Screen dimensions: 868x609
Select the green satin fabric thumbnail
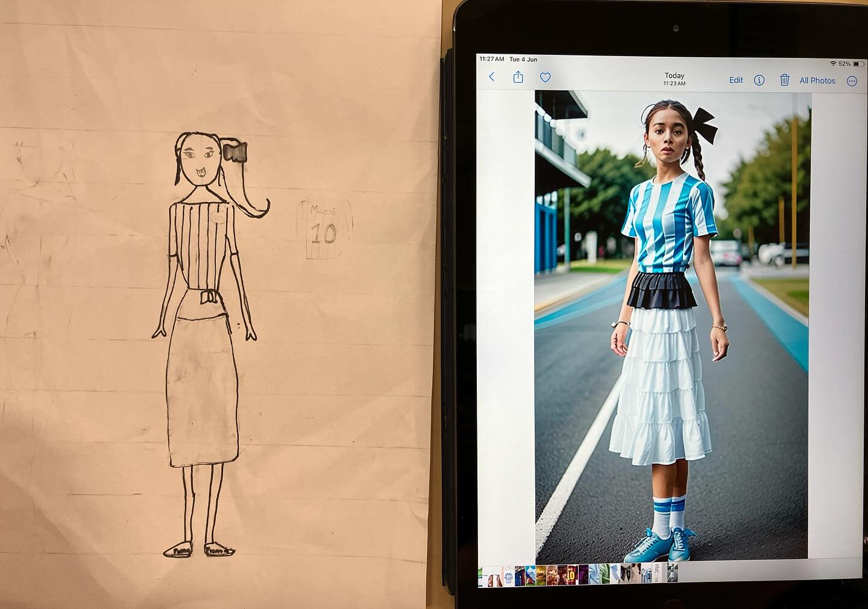[605, 575]
